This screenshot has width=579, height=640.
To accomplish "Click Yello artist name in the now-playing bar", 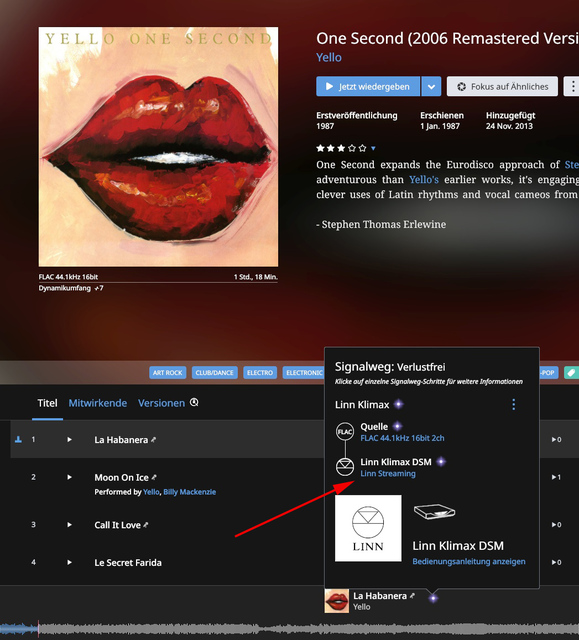I will coord(362,607).
